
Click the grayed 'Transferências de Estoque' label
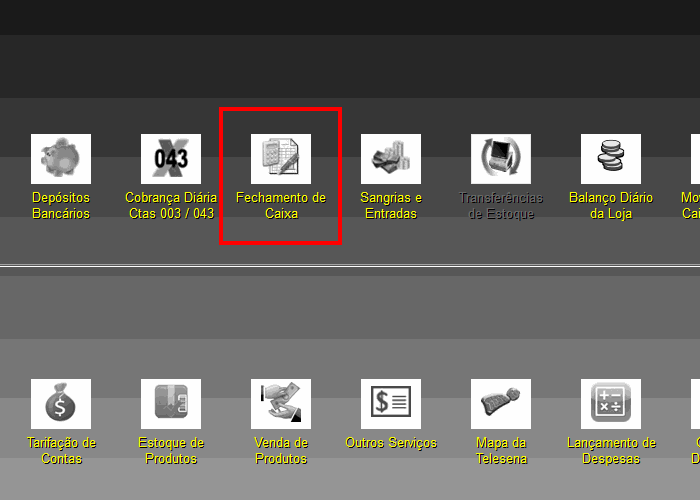click(x=501, y=206)
